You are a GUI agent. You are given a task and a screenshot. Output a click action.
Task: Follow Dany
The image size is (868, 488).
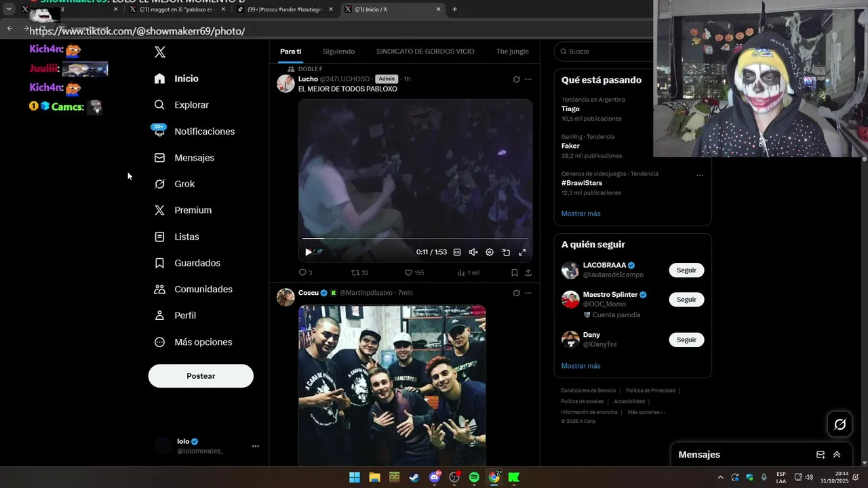tap(686, 340)
